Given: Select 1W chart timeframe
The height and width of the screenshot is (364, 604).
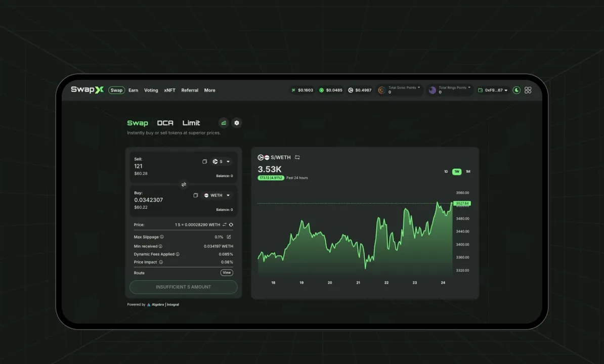Looking at the screenshot, I should coord(456,171).
